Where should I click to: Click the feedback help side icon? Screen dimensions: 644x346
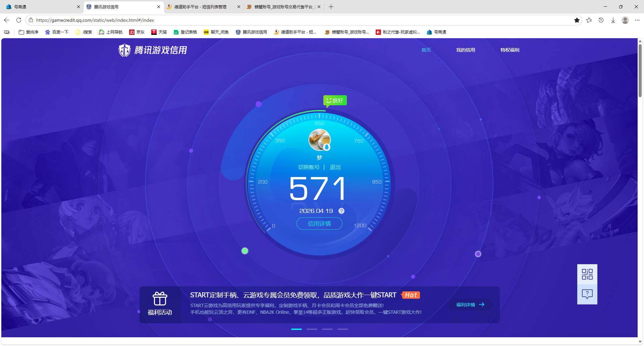pyautogui.click(x=587, y=294)
